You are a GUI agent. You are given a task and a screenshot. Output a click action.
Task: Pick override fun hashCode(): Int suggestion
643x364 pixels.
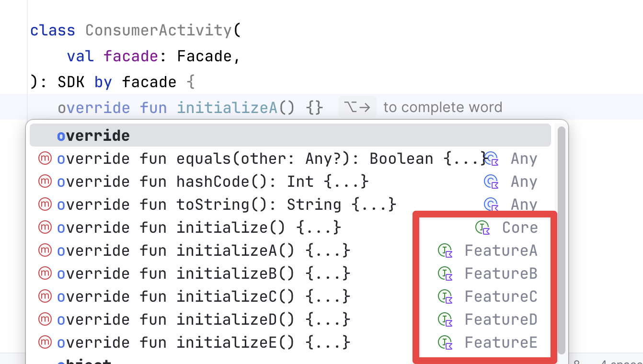click(x=213, y=182)
